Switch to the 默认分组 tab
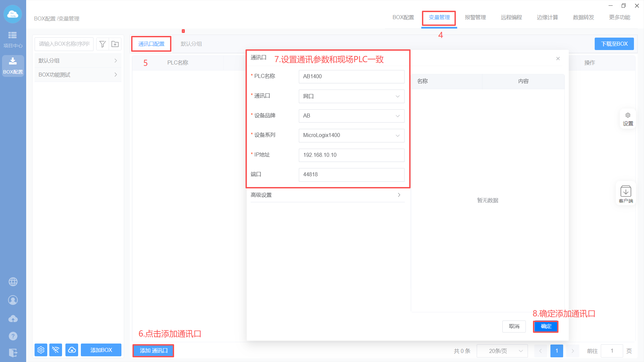The width and height of the screenshot is (644, 362). coord(191,44)
